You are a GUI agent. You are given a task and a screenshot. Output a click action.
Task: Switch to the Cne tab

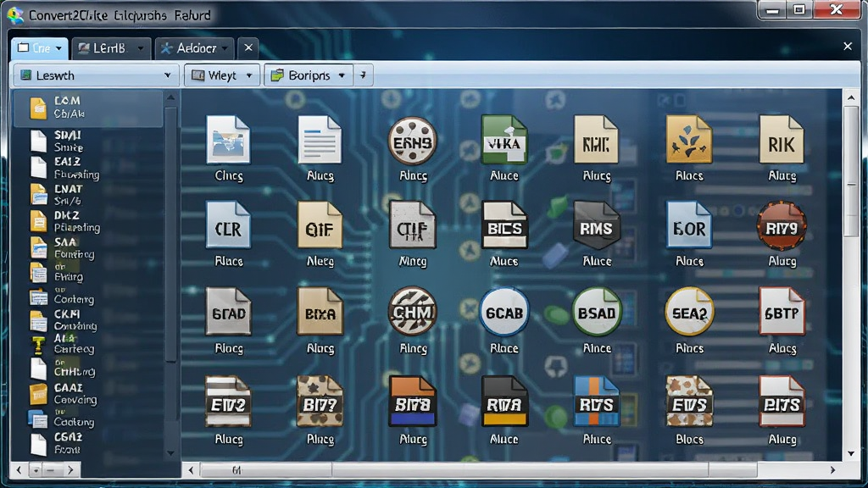point(39,48)
